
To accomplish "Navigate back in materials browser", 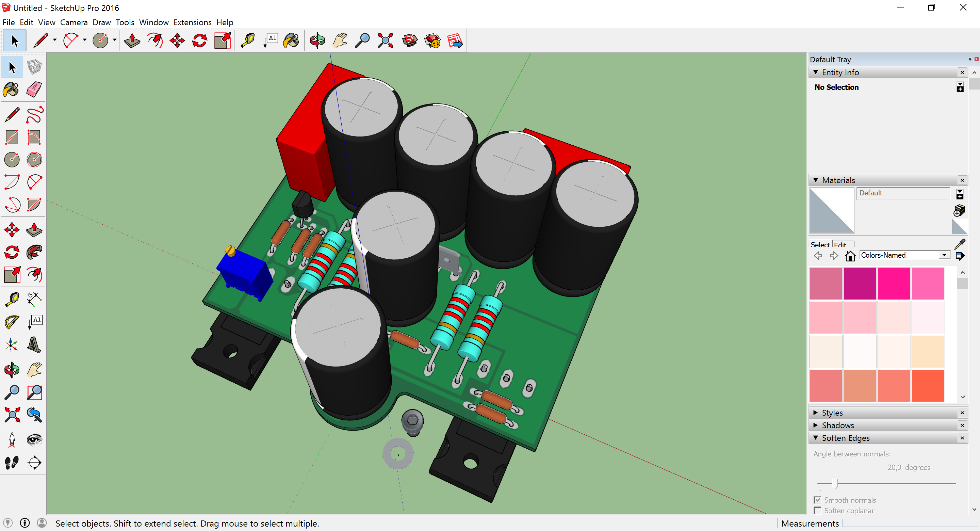I will pos(818,255).
